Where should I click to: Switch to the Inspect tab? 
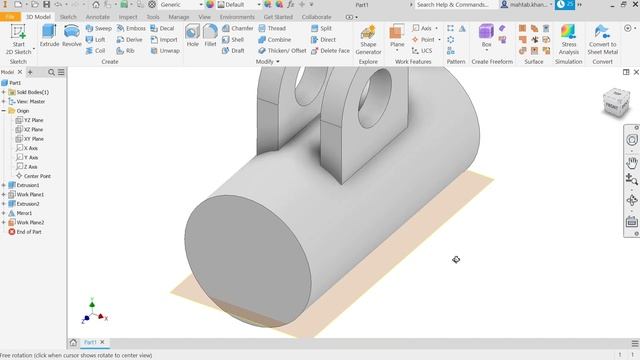coord(128,17)
